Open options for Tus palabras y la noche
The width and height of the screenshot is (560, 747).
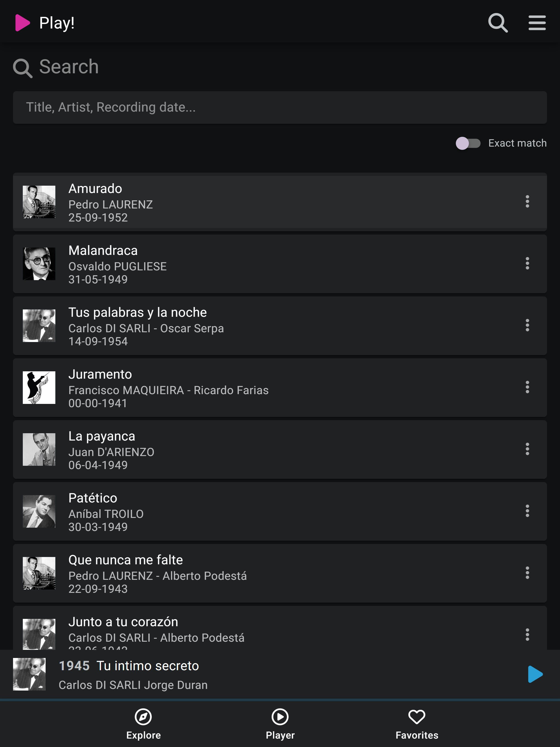(x=527, y=325)
